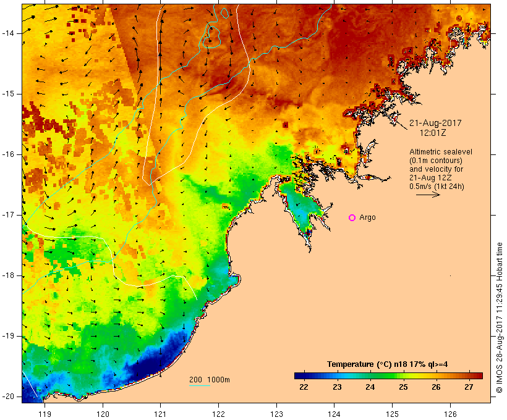The image size is (507, 420).
Task: Click the '200 1000m' bathymetry legend text
Action: tap(210, 380)
